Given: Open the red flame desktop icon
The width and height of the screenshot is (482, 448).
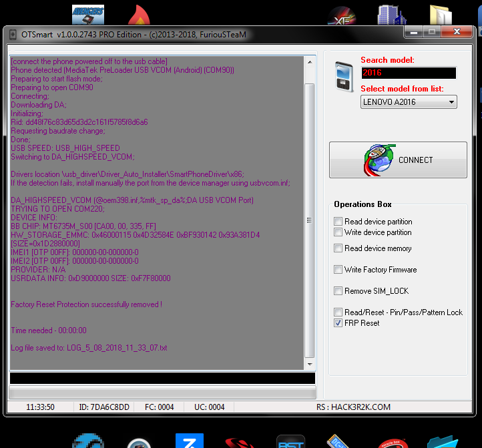Looking at the screenshot, I should [x=139, y=15].
